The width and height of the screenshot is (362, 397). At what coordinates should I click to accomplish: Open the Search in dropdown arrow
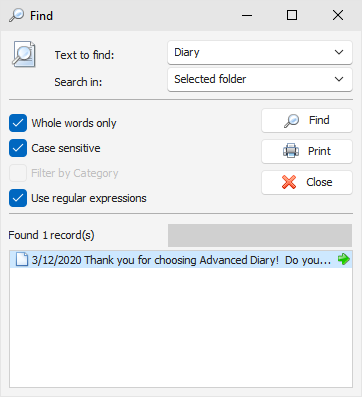[339, 79]
